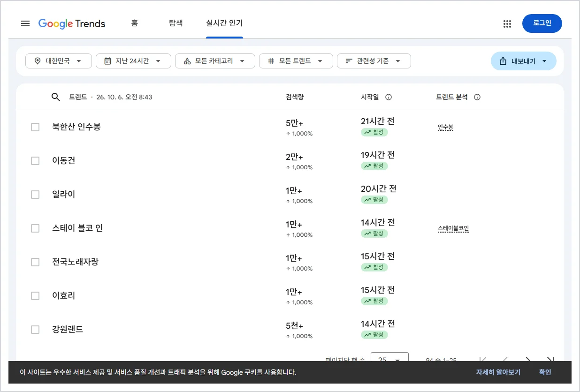Click the 시작일 column header
Image resolution: width=580 pixels, height=392 pixels.
click(x=370, y=97)
